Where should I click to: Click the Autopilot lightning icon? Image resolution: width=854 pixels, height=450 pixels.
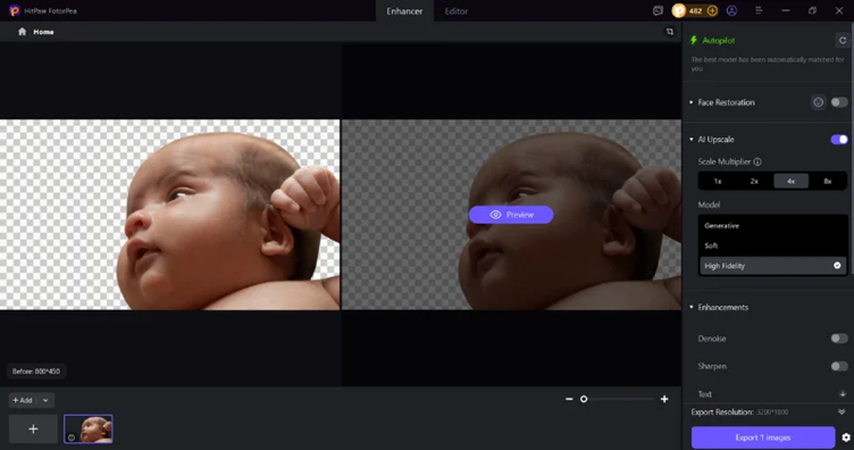[693, 40]
